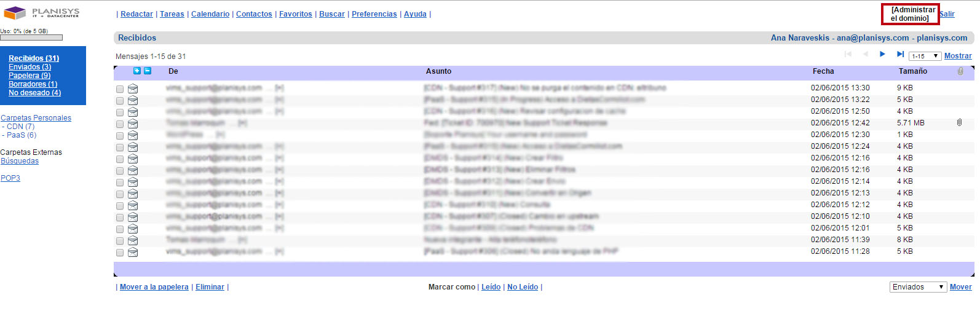Select the 12:30 message checkbox

tap(120, 136)
